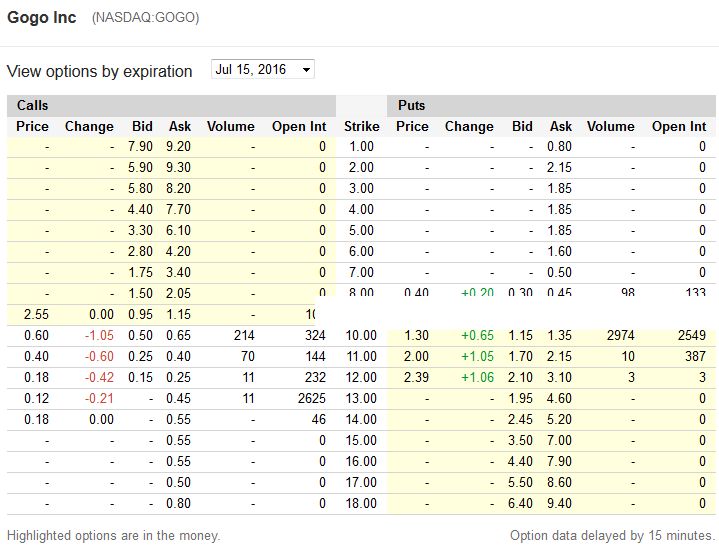The image size is (719, 548).
Task: Select strike price 1.00
Action: 361,147
